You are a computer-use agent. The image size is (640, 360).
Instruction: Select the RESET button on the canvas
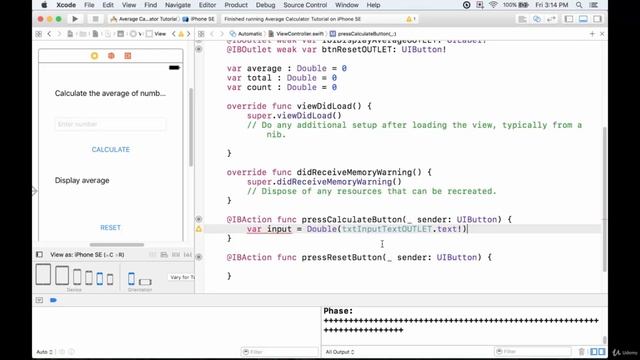click(x=111, y=227)
